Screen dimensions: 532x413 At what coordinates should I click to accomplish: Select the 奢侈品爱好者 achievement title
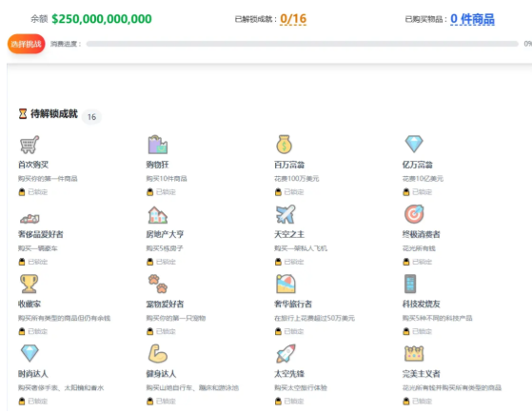pyautogui.click(x=41, y=234)
